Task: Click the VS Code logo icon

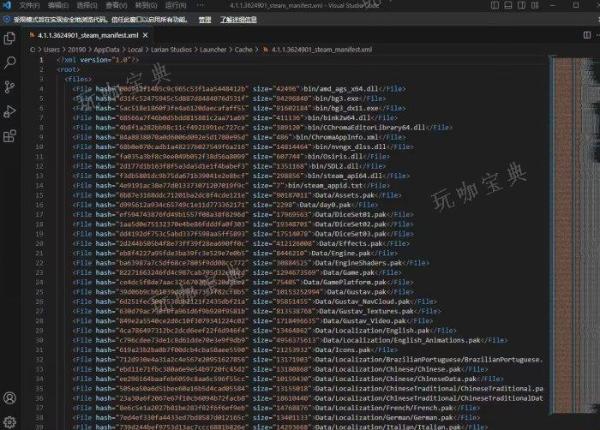Action: [7, 5]
